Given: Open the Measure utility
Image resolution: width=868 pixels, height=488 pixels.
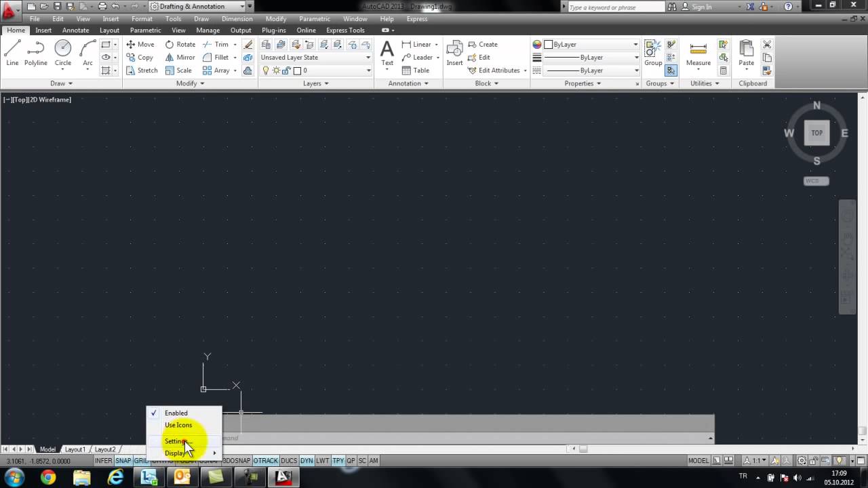Looking at the screenshot, I should pos(698,54).
